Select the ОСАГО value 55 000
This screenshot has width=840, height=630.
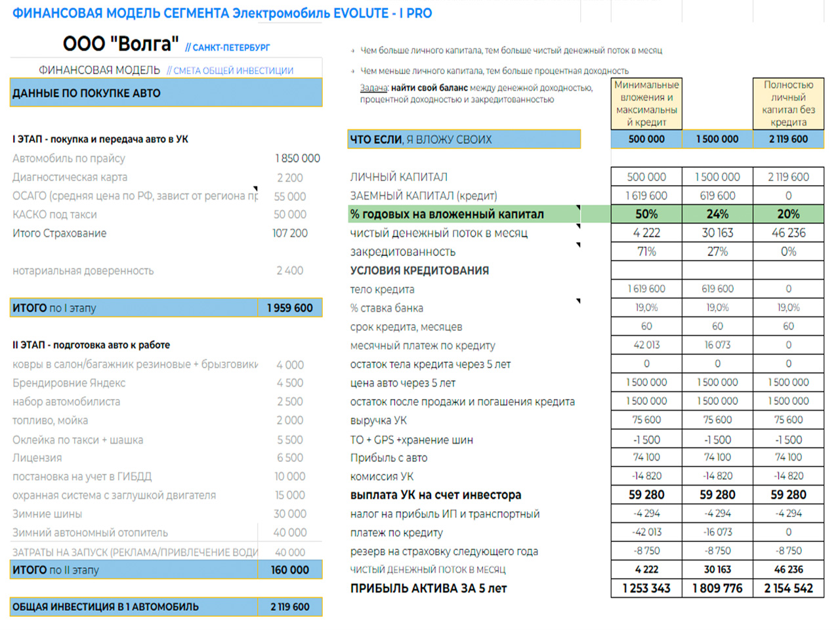point(290,196)
